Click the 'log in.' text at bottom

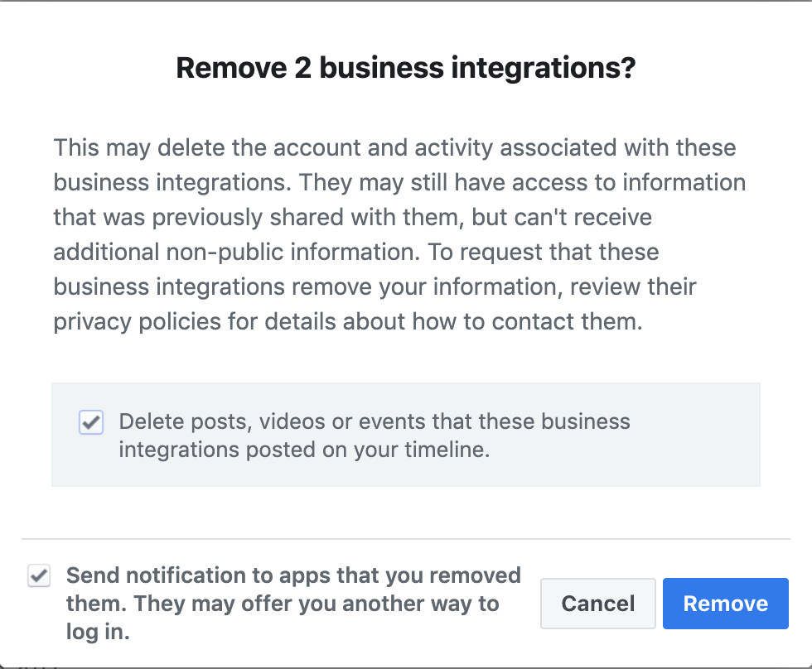(98, 632)
